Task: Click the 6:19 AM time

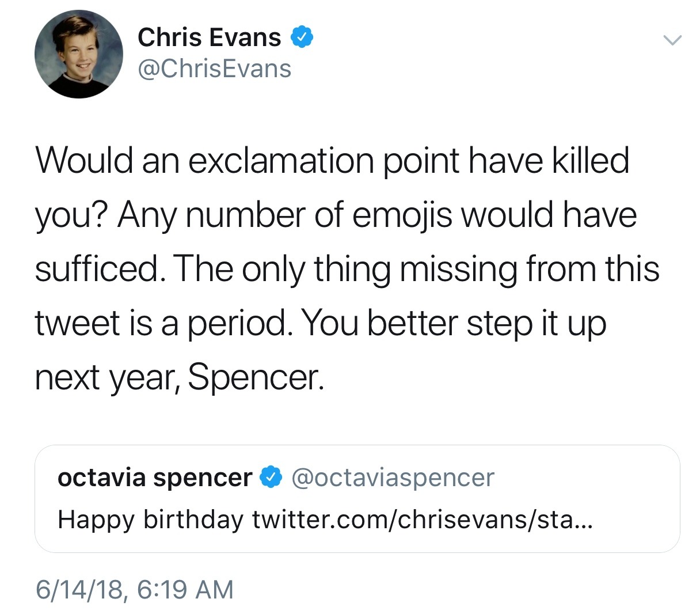Action: (x=186, y=589)
